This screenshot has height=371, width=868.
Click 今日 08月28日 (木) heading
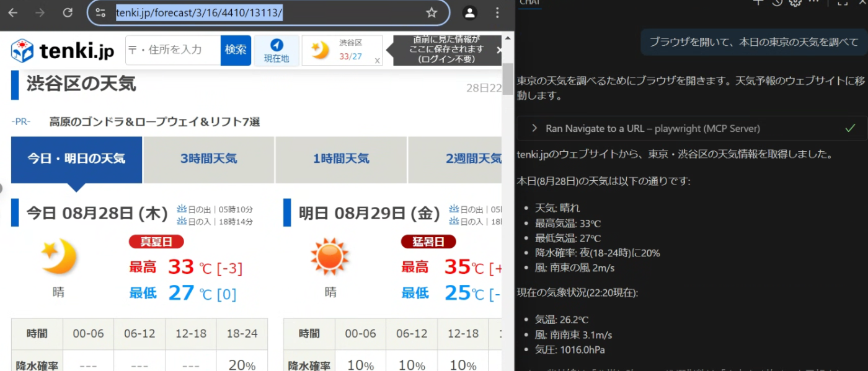point(97,214)
